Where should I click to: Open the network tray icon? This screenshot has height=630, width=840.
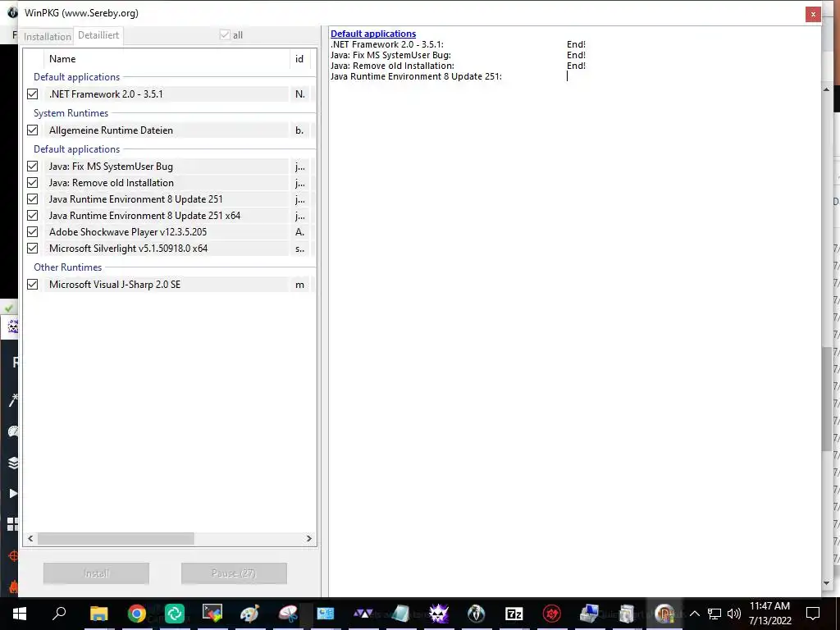point(714,614)
